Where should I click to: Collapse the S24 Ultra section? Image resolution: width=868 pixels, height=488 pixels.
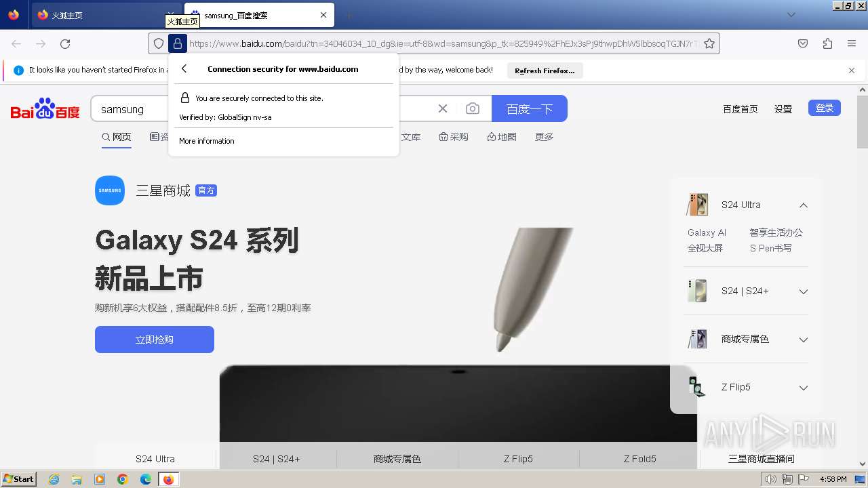(803, 205)
